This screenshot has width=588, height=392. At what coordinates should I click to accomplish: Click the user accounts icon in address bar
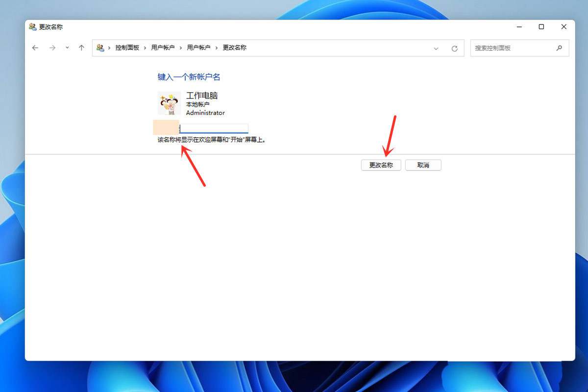click(101, 48)
